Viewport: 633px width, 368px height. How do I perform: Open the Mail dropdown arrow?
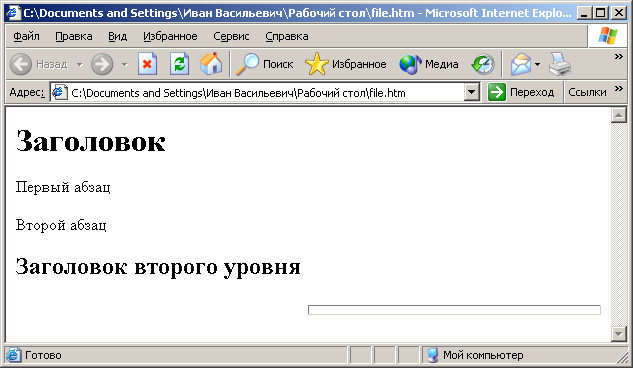tap(537, 65)
